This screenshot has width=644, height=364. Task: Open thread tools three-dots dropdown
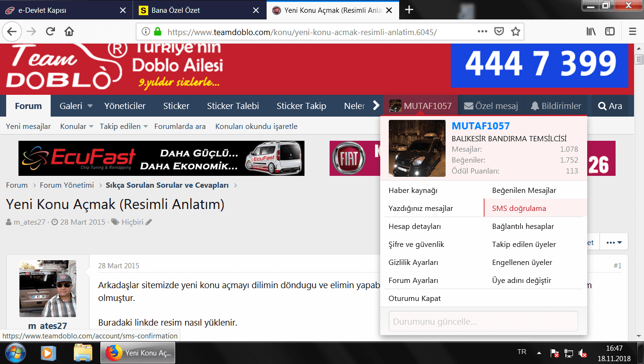(x=614, y=242)
